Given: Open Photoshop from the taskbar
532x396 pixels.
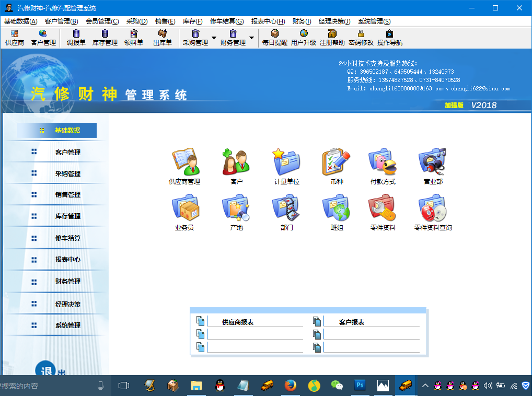Looking at the screenshot, I should (x=360, y=386).
